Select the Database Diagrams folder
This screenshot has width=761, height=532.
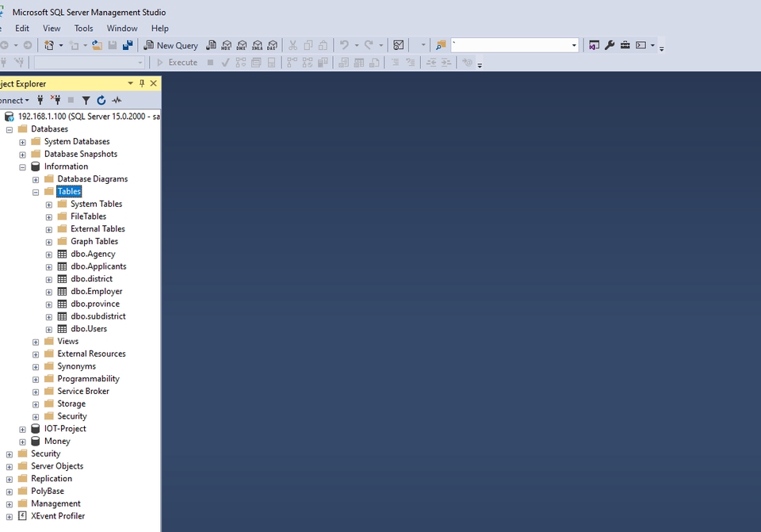pos(93,178)
